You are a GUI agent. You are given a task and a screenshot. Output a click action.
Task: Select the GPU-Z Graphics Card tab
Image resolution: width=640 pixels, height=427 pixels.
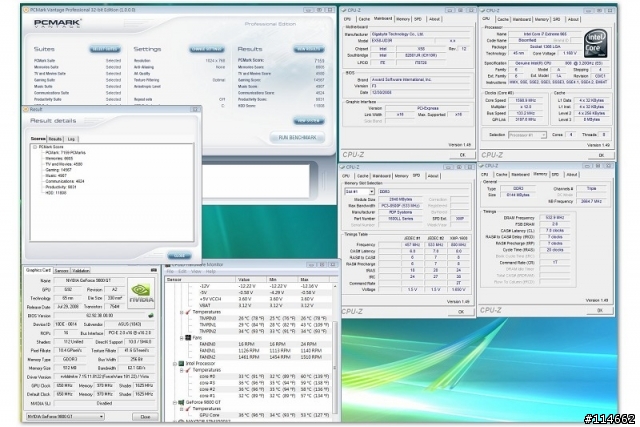click(x=38, y=270)
